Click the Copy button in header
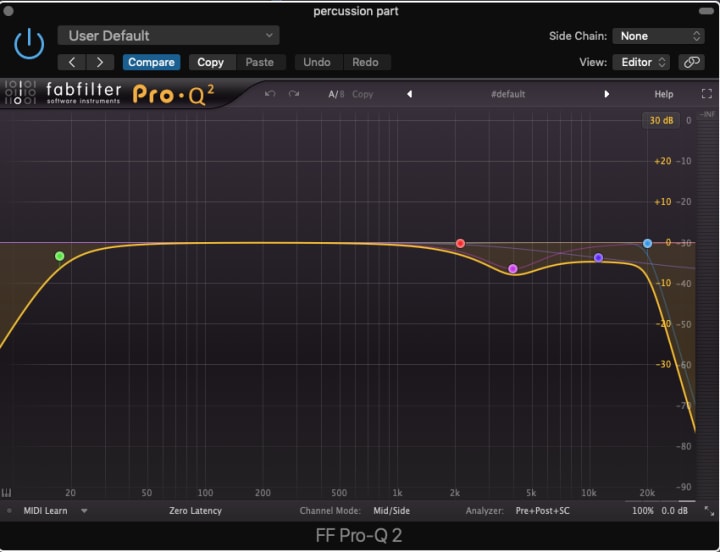The height and width of the screenshot is (552, 720). (x=210, y=62)
